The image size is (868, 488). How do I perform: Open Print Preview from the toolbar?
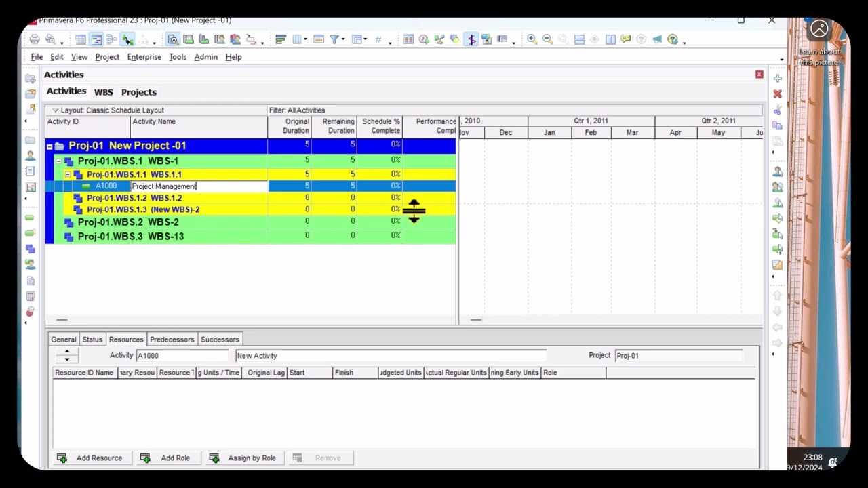point(50,40)
